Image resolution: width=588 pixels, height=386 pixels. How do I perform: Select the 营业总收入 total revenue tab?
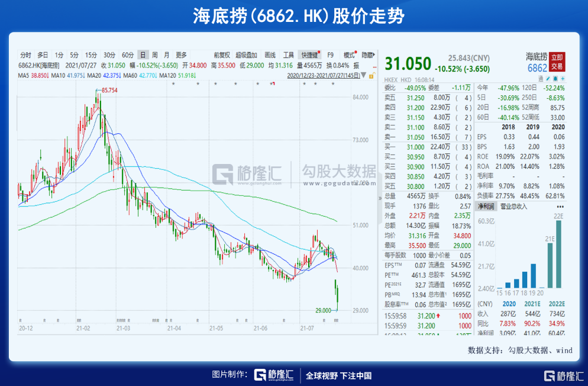click(513, 206)
